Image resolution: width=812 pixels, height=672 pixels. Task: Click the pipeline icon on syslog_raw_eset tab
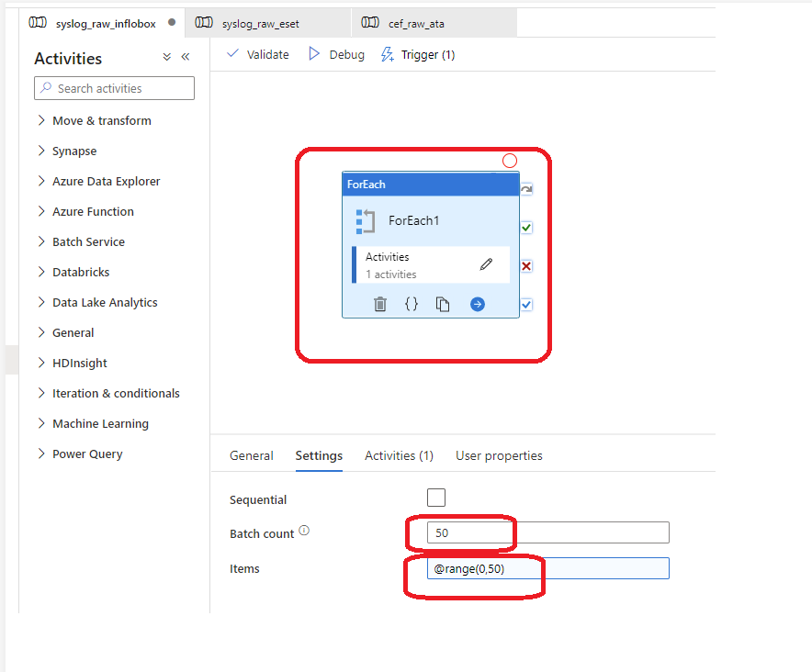(204, 22)
